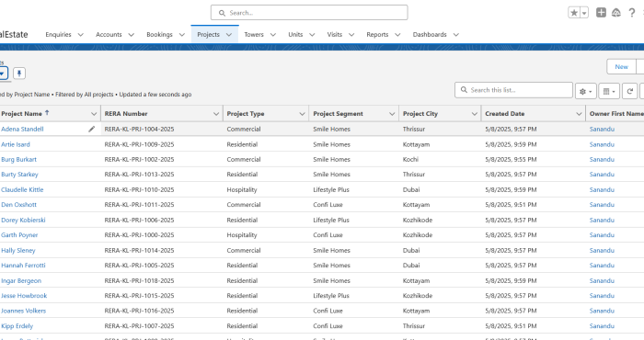Open the Units tab
This screenshot has height=340, width=644.
point(295,34)
